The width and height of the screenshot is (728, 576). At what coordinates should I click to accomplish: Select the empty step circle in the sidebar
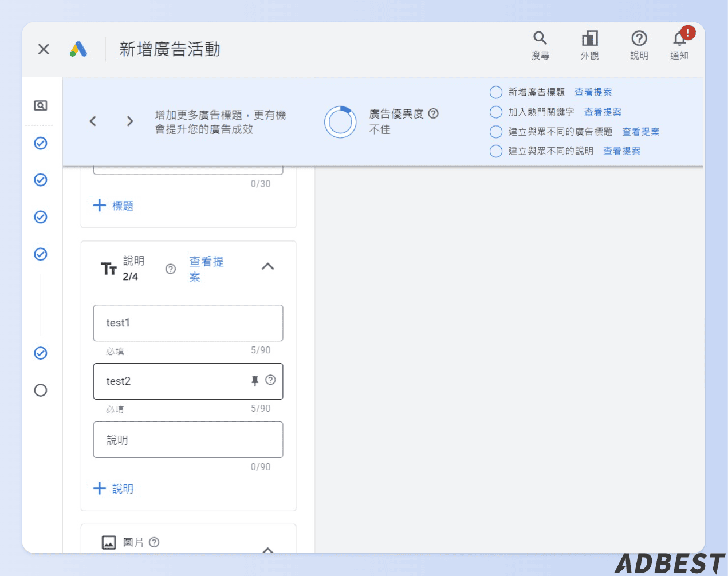[x=40, y=390]
